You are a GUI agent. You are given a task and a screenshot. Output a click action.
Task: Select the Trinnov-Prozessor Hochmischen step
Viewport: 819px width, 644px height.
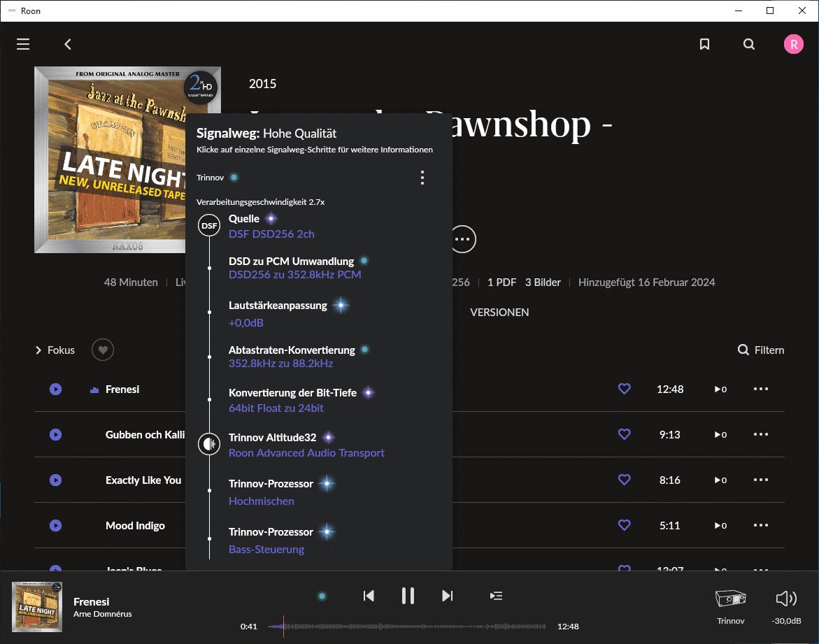pos(282,492)
